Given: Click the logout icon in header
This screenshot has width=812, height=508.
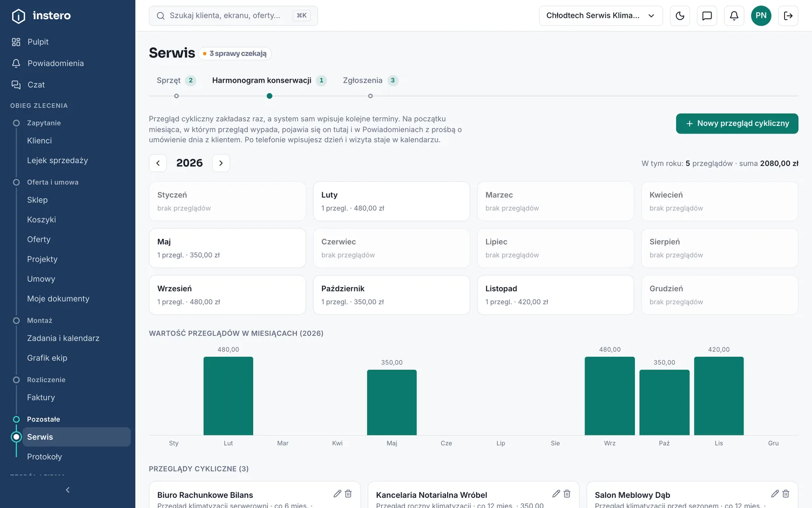Looking at the screenshot, I should click(788, 16).
